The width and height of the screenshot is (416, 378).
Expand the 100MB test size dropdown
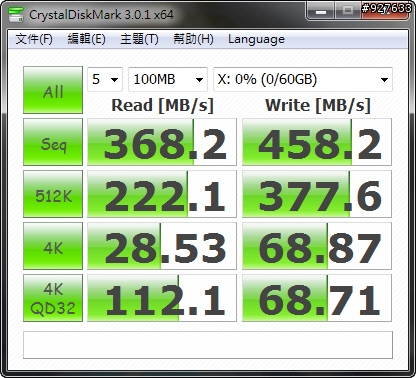point(168,79)
